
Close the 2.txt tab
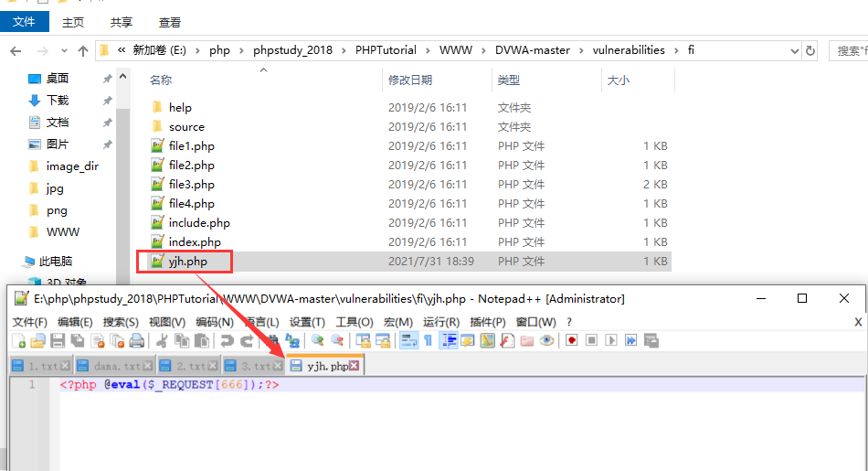click(x=213, y=366)
